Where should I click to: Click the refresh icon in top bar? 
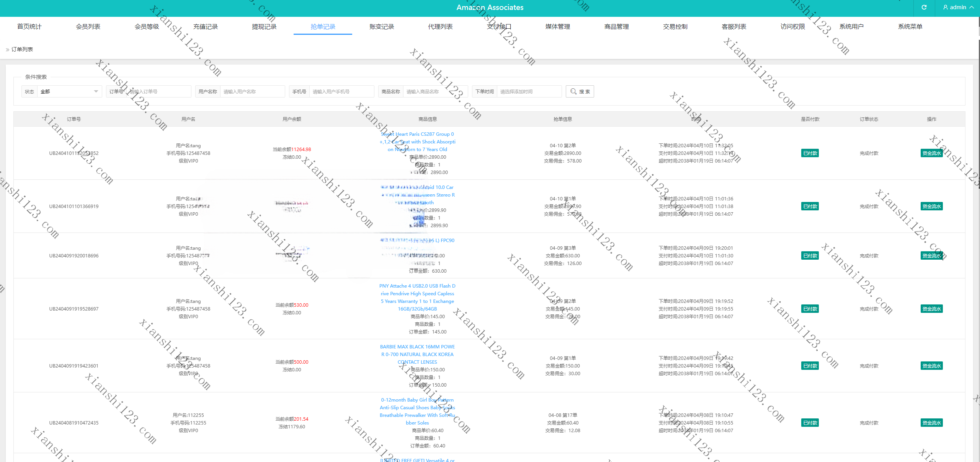point(924,7)
